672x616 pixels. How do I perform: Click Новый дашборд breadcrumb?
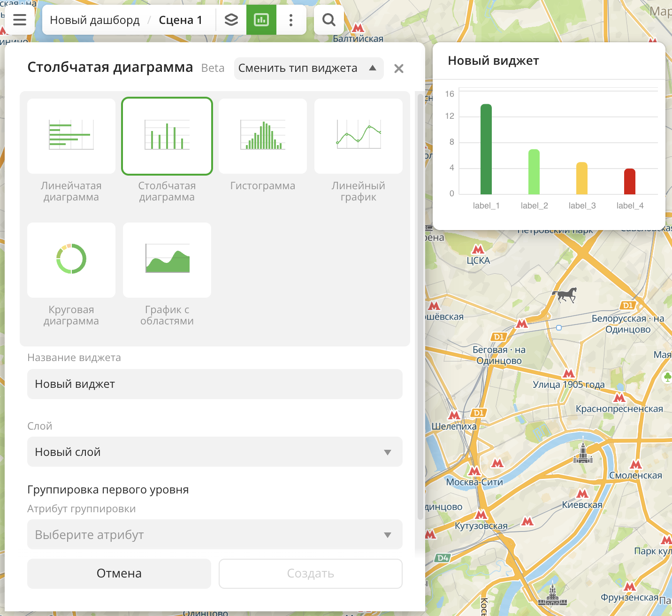coord(95,20)
